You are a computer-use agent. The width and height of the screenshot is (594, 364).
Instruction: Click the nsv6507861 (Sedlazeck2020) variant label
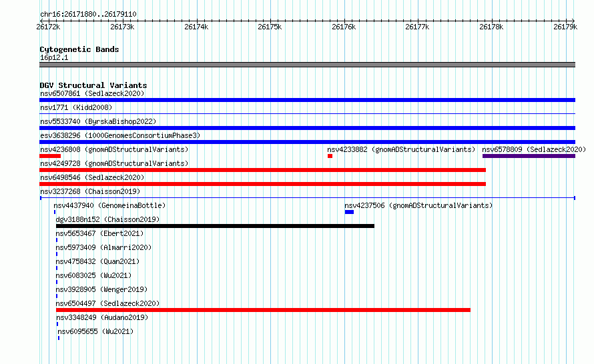coord(92,93)
